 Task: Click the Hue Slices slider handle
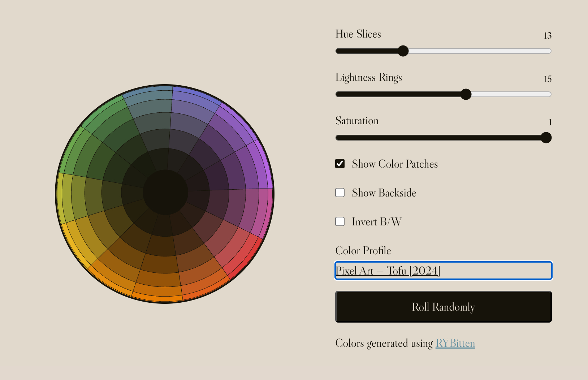[403, 51]
